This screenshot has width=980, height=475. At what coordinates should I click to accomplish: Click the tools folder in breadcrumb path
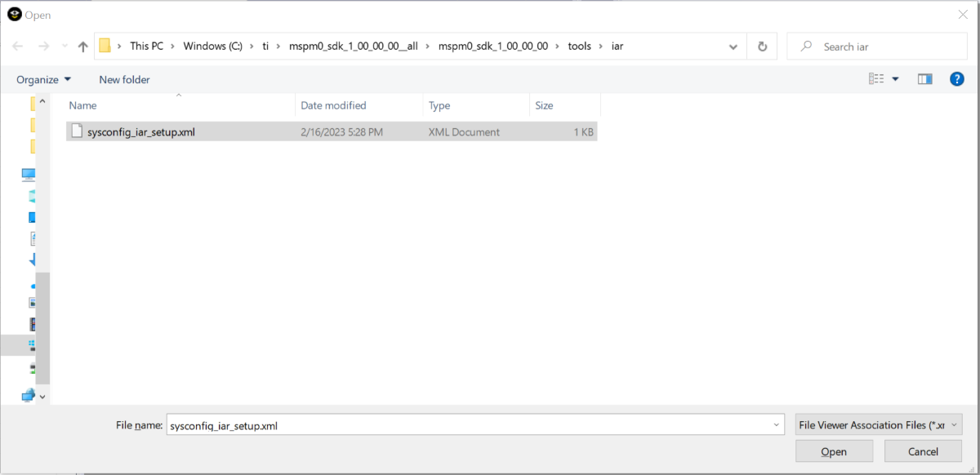coord(579,47)
